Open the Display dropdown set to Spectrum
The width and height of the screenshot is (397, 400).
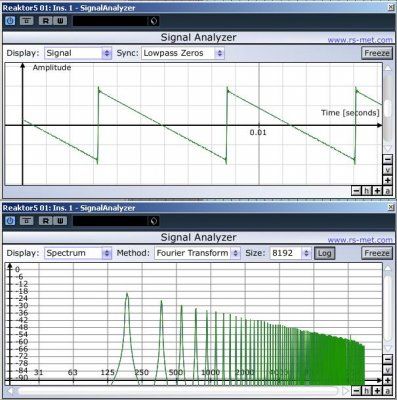78,253
